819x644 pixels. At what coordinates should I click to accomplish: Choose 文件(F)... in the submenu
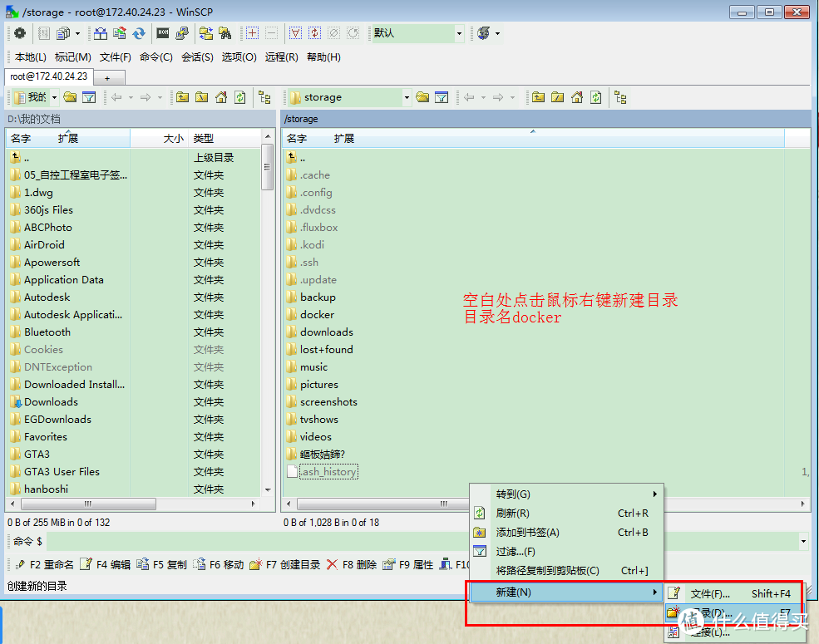(735, 594)
